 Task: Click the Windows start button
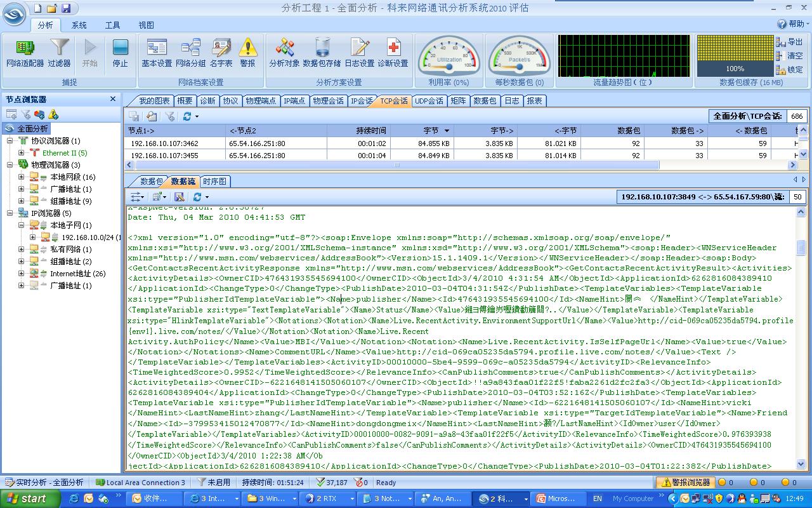(x=27, y=498)
